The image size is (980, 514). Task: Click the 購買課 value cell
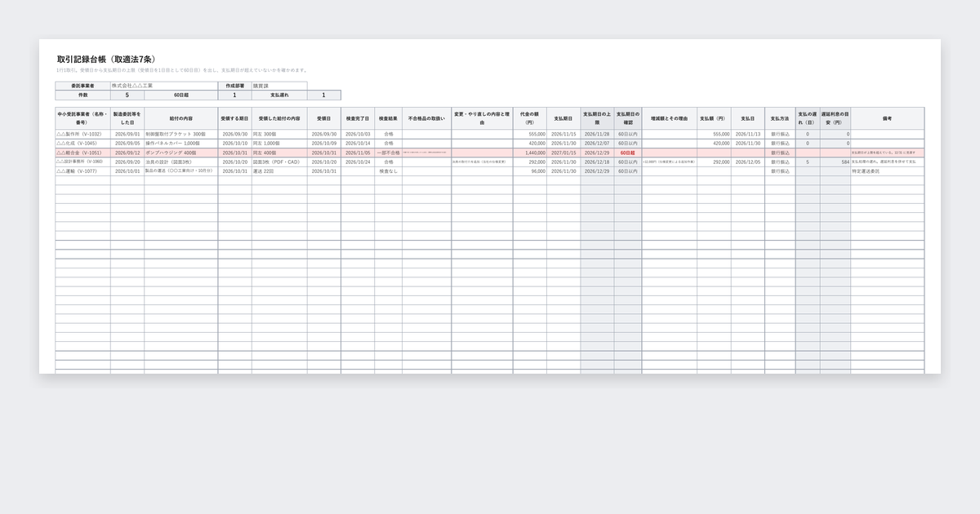pyautogui.click(x=279, y=86)
